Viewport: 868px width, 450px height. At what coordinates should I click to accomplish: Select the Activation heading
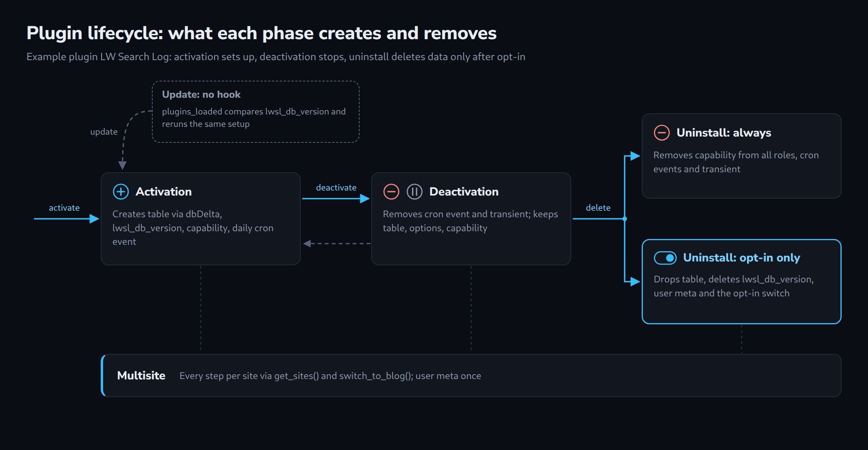(164, 192)
